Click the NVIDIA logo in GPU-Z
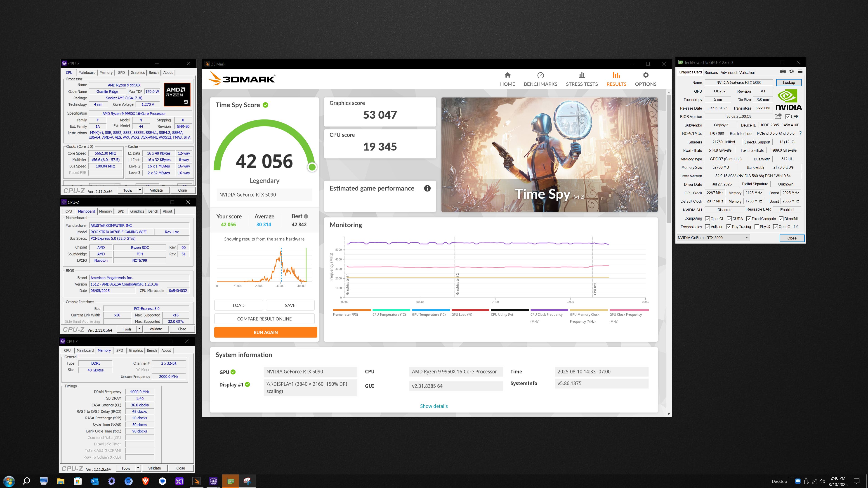This screenshot has height=488, width=868. click(x=788, y=100)
